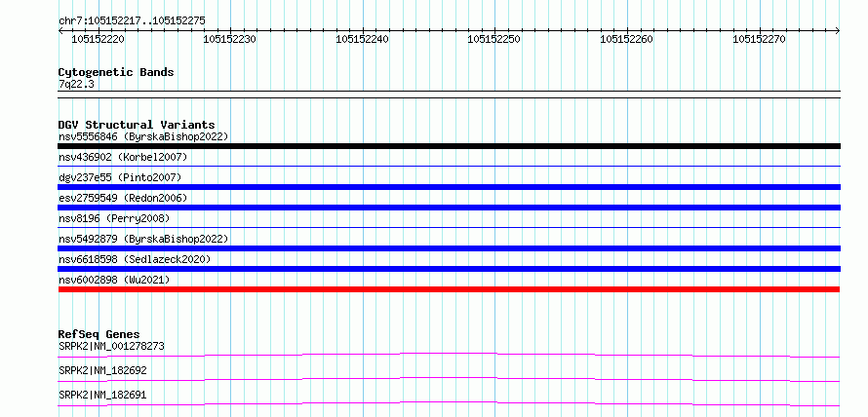This screenshot has width=868, height=417.
Task: Open transcript SRPK2|NM_182692 label
Action: pyautogui.click(x=102, y=370)
